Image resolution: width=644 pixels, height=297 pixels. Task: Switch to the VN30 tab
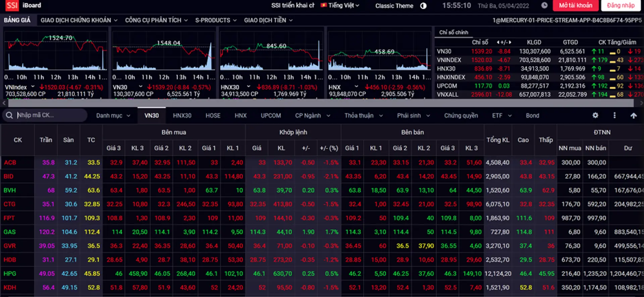click(x=152, y=115)
